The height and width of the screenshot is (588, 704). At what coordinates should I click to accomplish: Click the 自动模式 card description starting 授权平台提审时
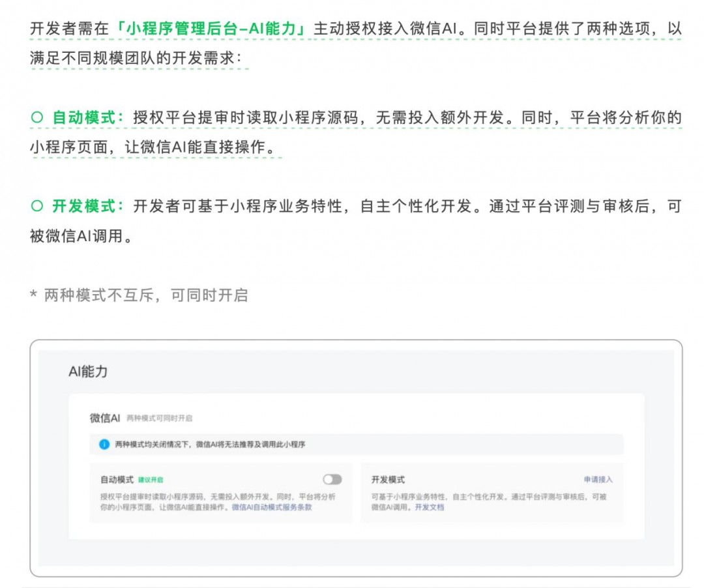click(x=218, y=502)
